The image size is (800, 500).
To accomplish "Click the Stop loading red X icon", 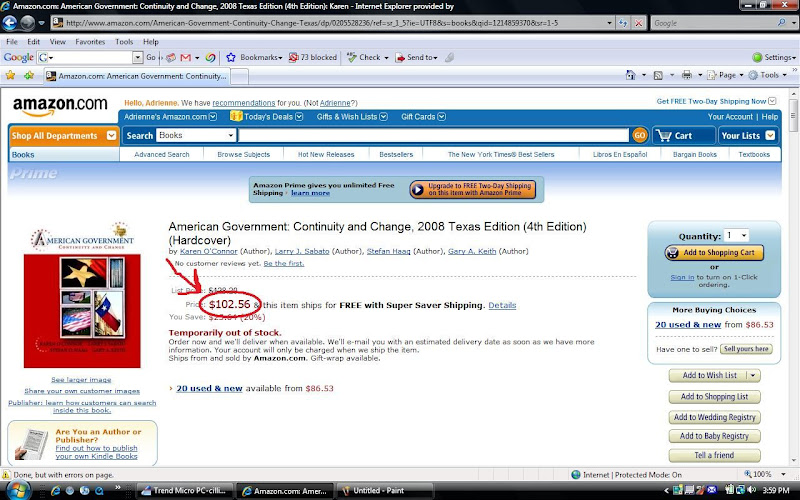I will [x=638, y=23].
